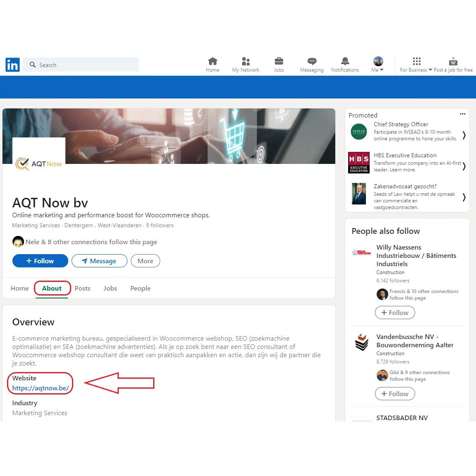Click the LinkedIn logo icon

12,65
